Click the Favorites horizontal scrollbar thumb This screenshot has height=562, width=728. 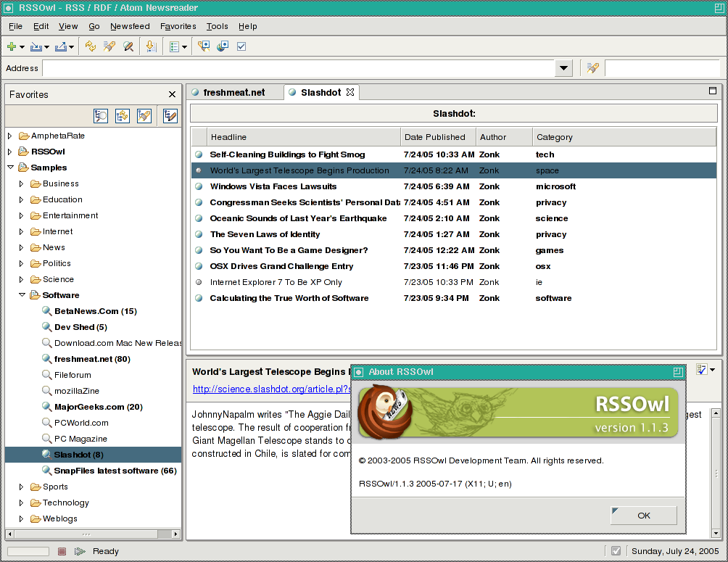[86, 534]
